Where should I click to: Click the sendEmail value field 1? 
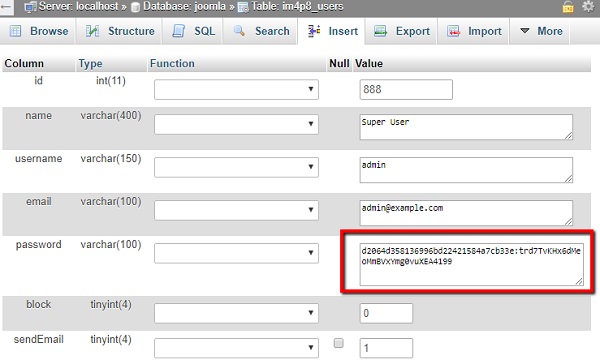(x=386, y=348)
